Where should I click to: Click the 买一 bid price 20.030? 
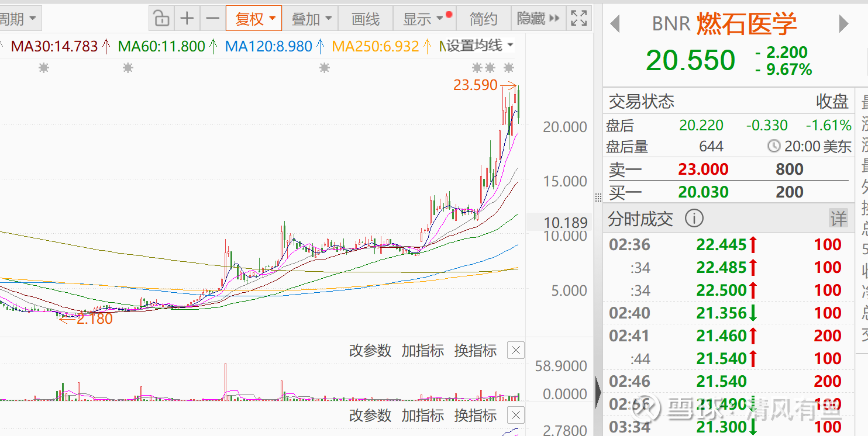point(704,192)
